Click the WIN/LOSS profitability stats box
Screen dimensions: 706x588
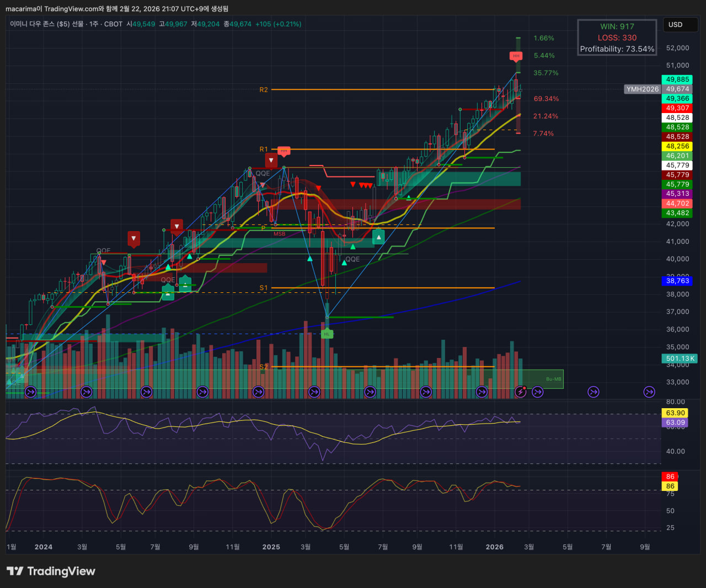tap(617, 38)
